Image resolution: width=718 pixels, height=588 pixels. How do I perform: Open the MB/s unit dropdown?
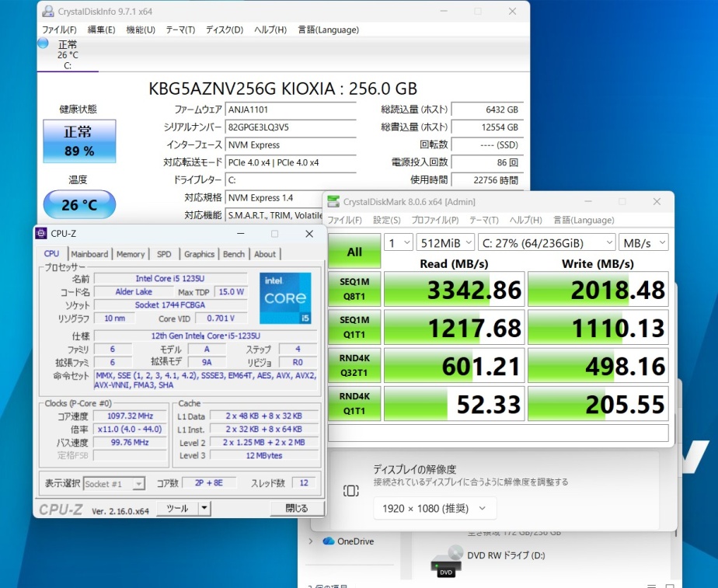click(644, 243)
